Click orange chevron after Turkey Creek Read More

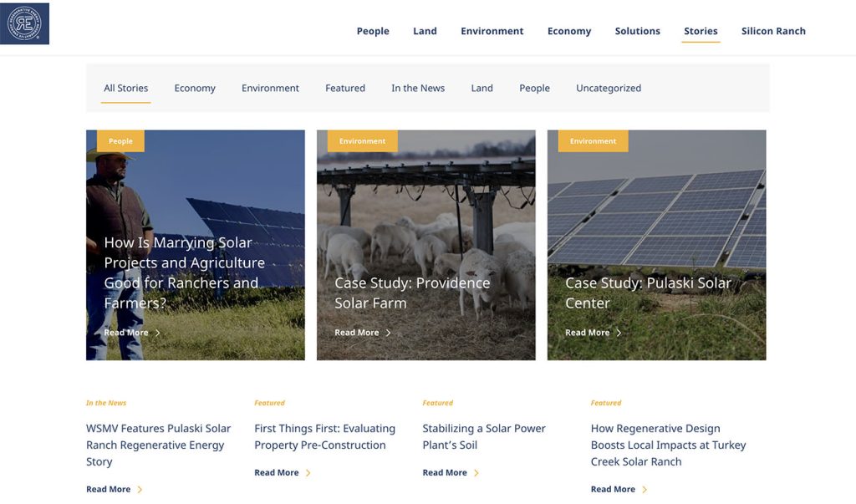point(645,490)
